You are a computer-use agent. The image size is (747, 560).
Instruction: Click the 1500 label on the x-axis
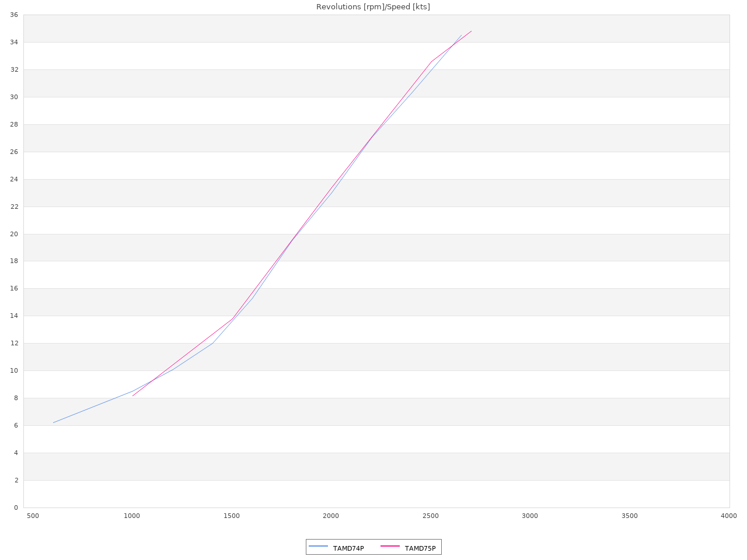232,516
